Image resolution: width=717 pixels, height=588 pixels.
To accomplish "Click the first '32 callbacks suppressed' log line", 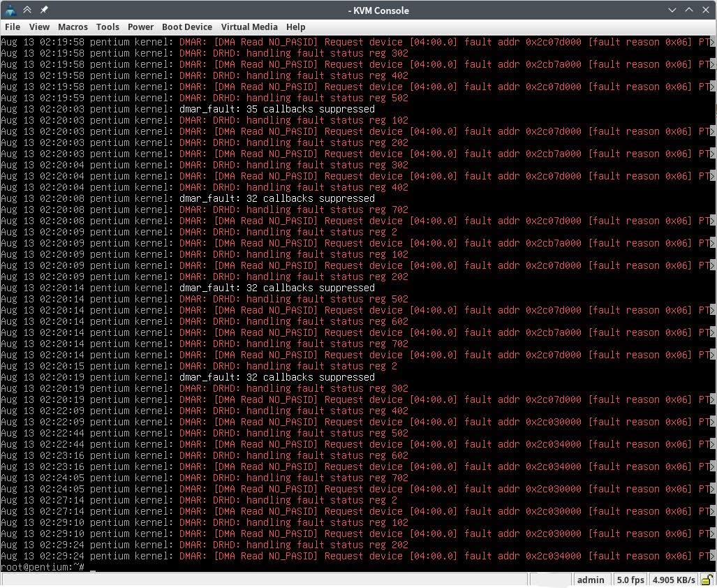I will tap(276, 198).
